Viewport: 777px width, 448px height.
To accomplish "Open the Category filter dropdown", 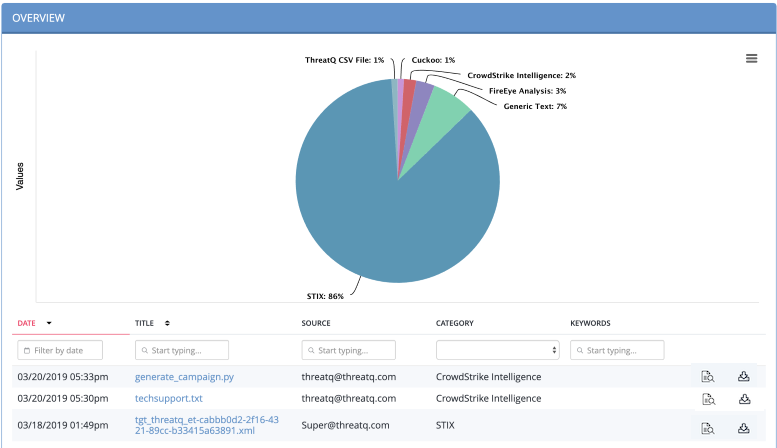I will 498,350.
